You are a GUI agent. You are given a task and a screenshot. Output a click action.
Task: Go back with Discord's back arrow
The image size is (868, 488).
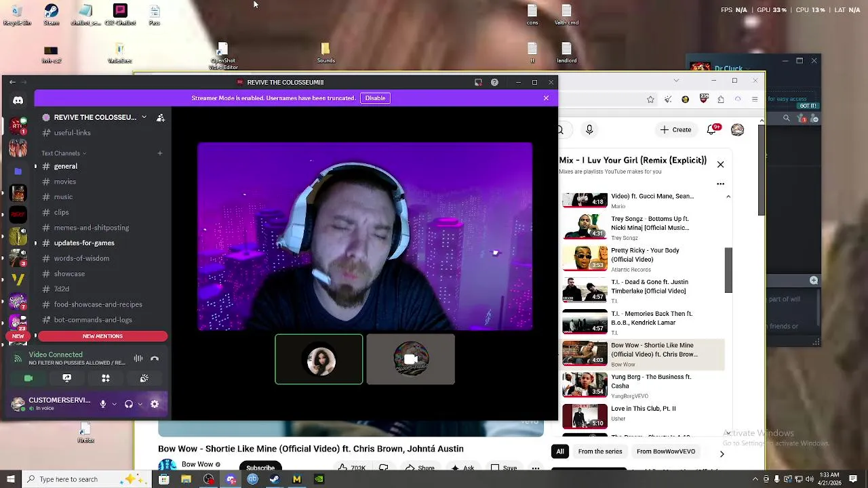(x=12, y=82)
